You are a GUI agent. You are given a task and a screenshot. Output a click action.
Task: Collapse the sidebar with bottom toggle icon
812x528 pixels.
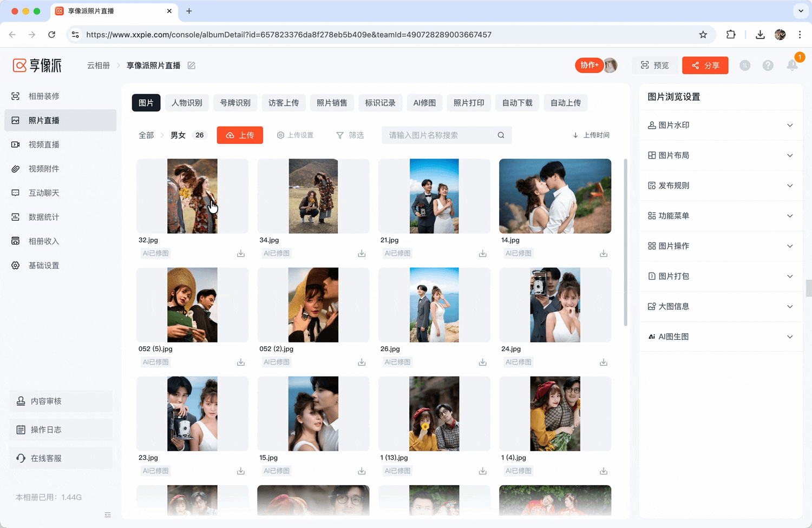tap(108, 515)
